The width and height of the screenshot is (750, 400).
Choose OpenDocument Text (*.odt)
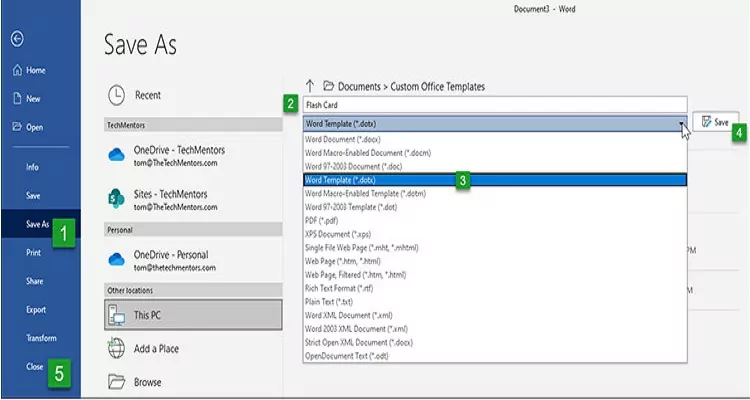coord(495,356)
